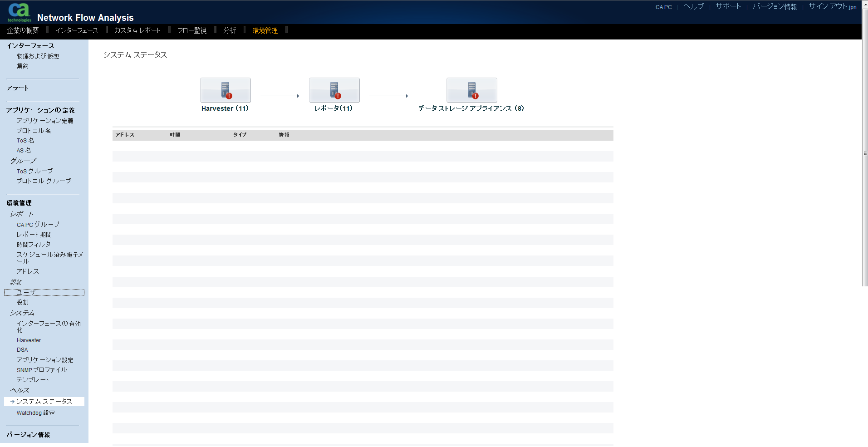868x447 pixels.
Task: Open the ヘルプ link in the header
Action: (694, 6)
